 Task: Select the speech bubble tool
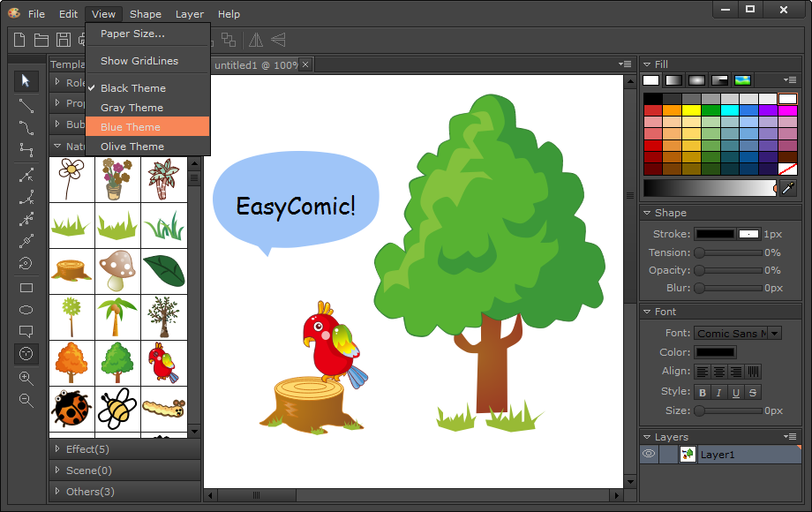[26, 332]
